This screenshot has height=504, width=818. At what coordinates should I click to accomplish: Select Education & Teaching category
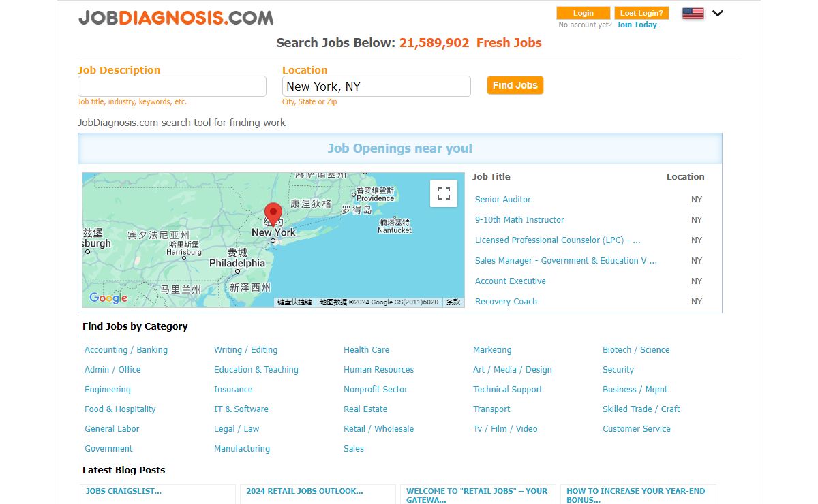256,370
